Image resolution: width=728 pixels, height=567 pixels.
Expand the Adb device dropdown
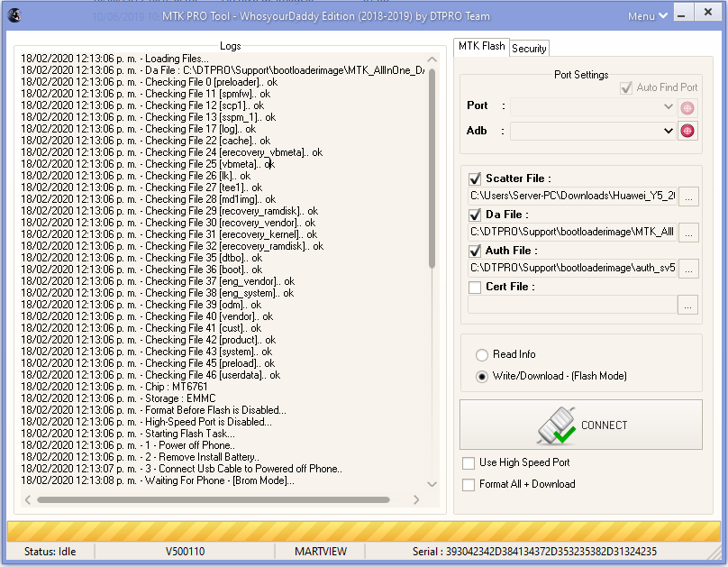[x=668, y=131]
